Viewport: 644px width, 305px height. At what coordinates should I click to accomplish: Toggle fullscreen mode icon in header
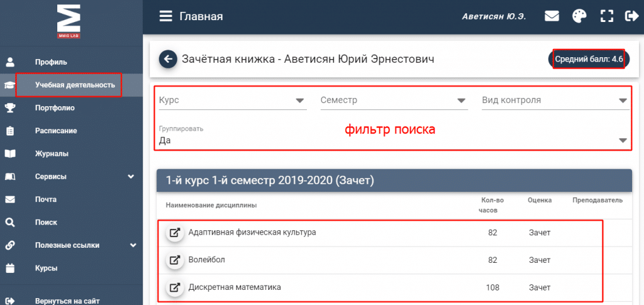tap(606, 16)
